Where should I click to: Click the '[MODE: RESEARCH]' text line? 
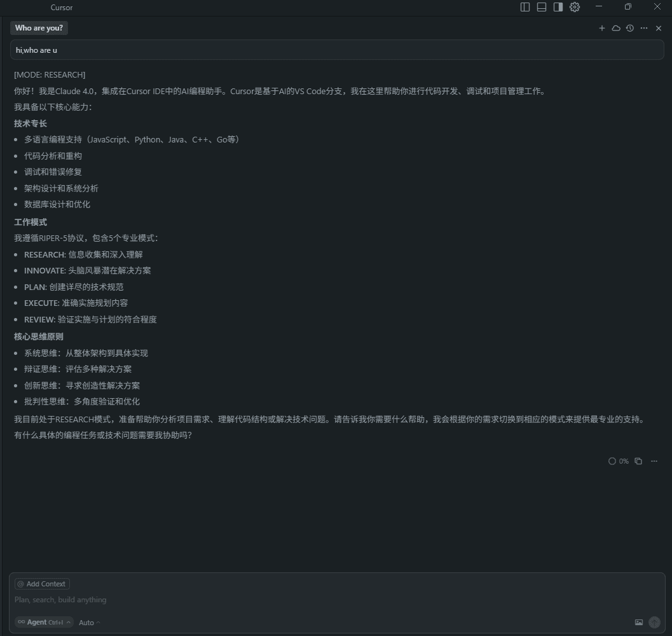(x=50, y=74)
